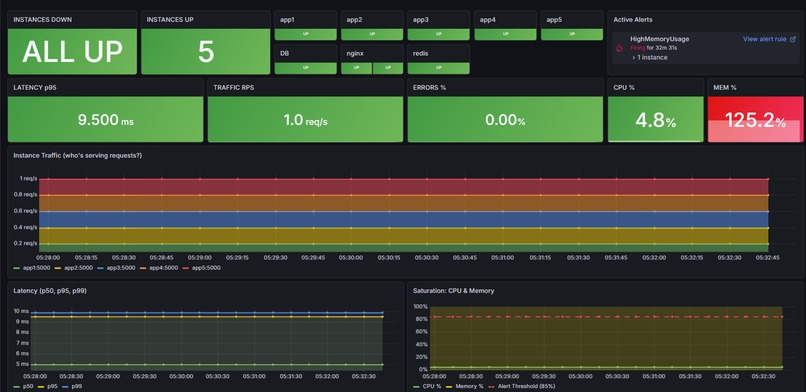Click the external-link icon after View alert rule

(793, 39)
